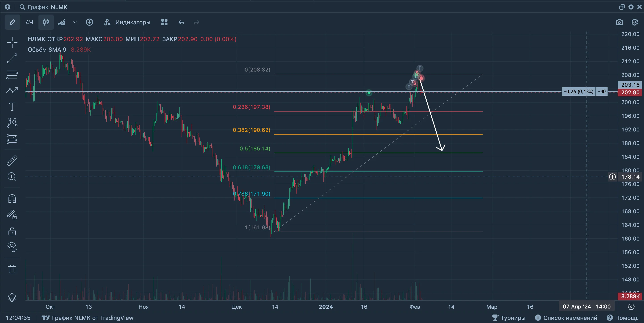
Task: Select the crosshair cursor tool
Action: (x=12, y=42)
